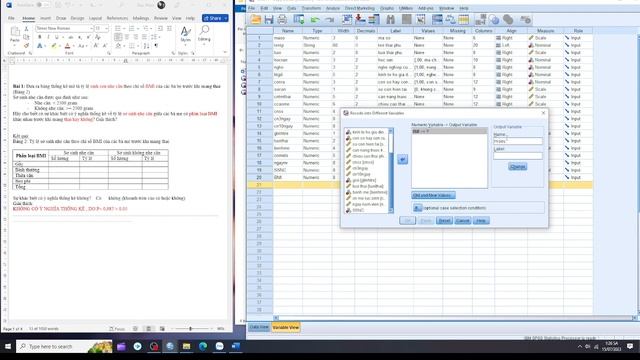Click Old and New Values button
The image size is (640, 360).
point(433,196)
